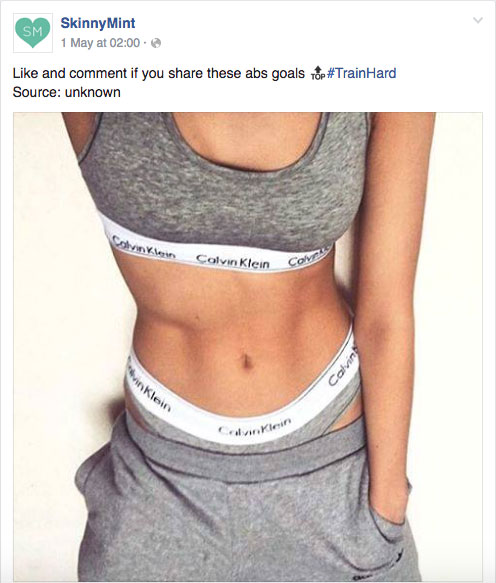
Task: Click the caption text about abs goals
Action: click(159, 73)
